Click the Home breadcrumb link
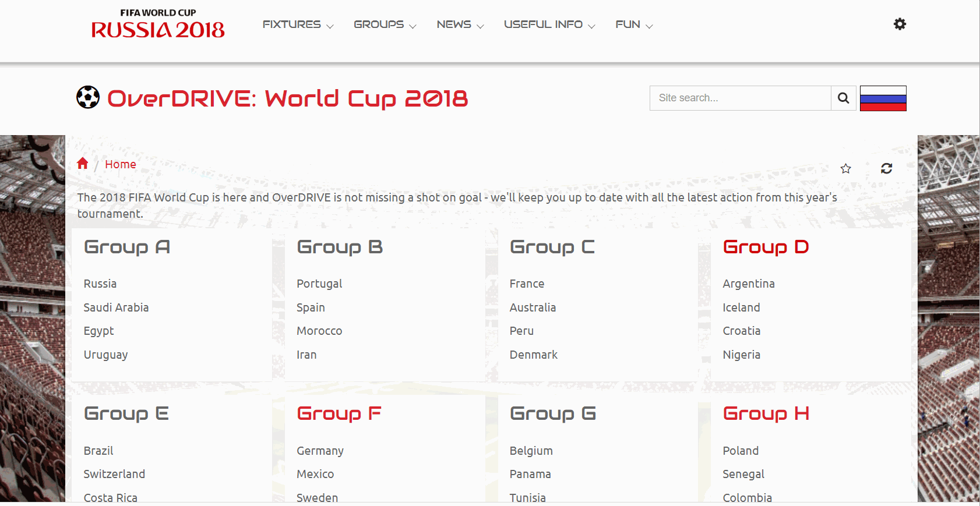Viewport: 980px width, 506px height. click(121, 164)
